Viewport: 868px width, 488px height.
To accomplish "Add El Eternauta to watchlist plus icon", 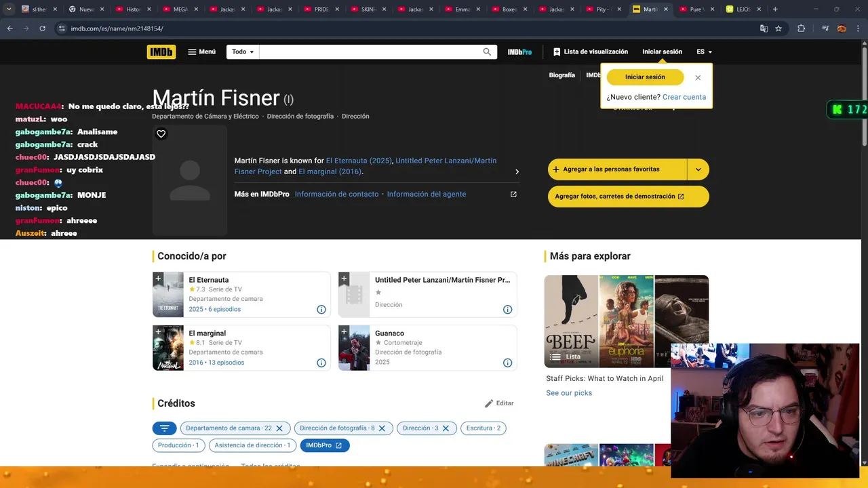I will 158,278.
